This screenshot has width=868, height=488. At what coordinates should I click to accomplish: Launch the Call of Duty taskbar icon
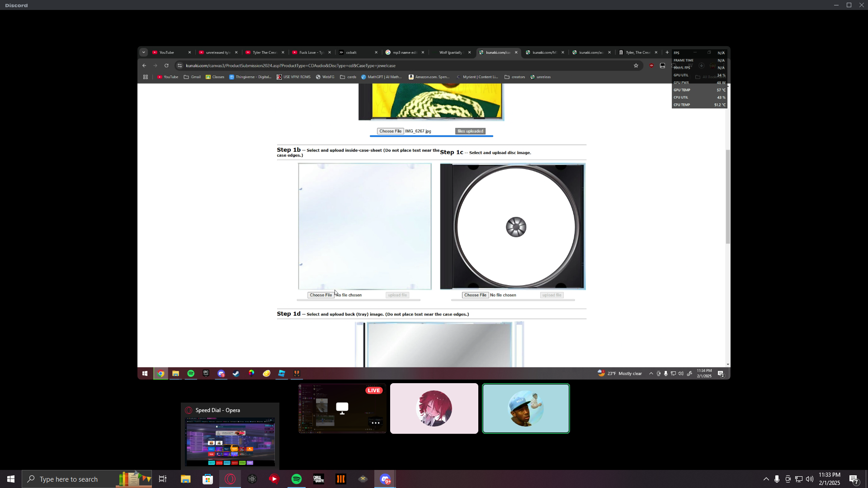(x=319, y=479)
